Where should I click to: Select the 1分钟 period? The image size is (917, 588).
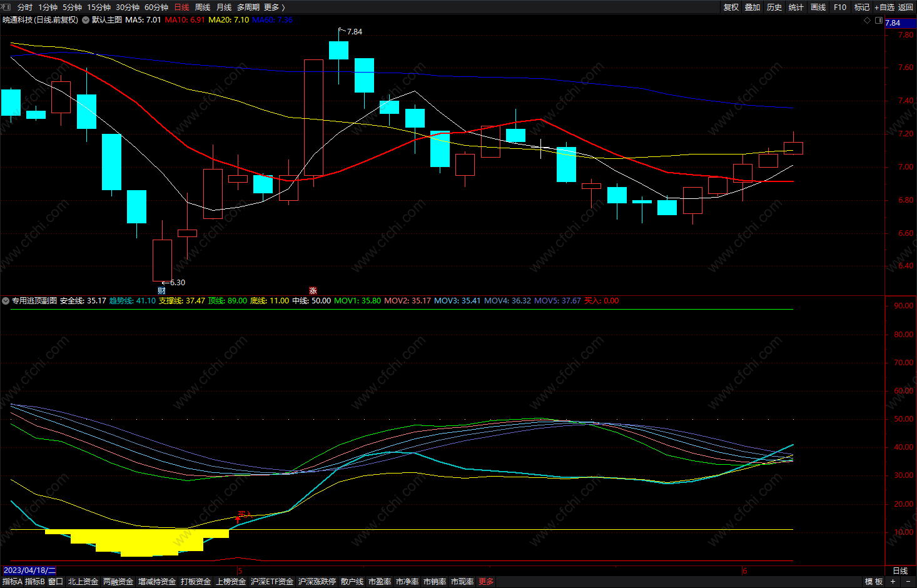coord(48,8)
